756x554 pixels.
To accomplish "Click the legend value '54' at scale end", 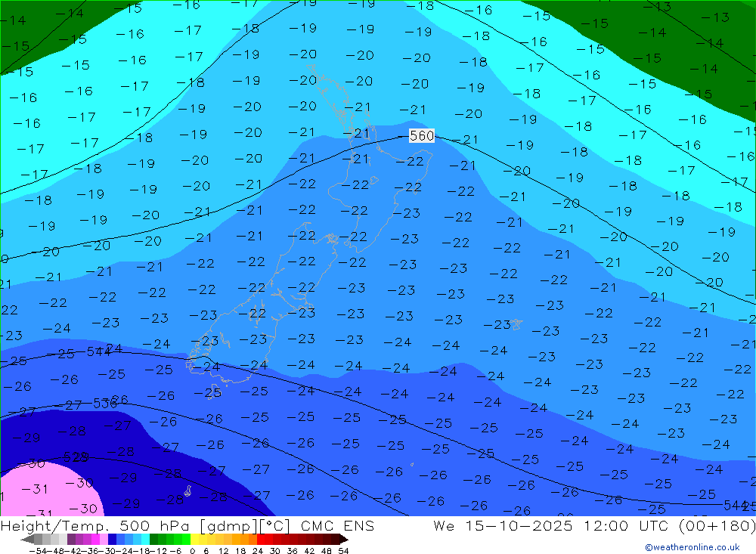I will click(342, 551).
